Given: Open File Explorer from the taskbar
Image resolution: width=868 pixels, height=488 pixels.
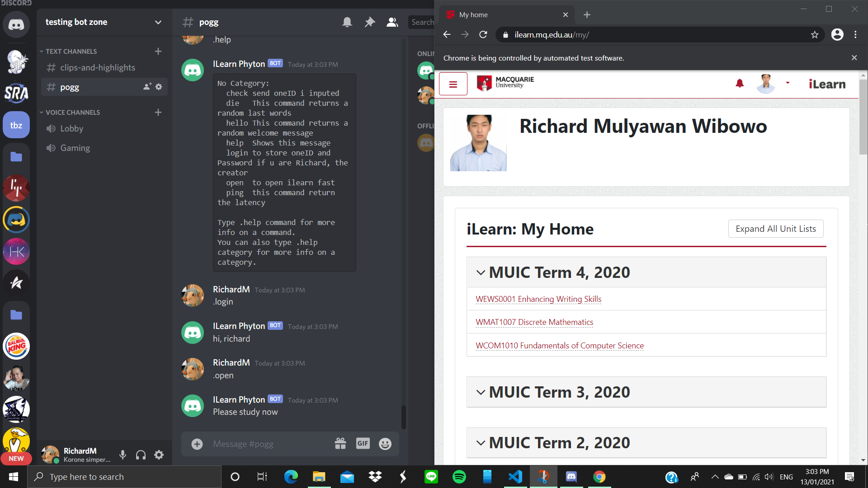Looking at the screenshot, I should click(319, 477).
